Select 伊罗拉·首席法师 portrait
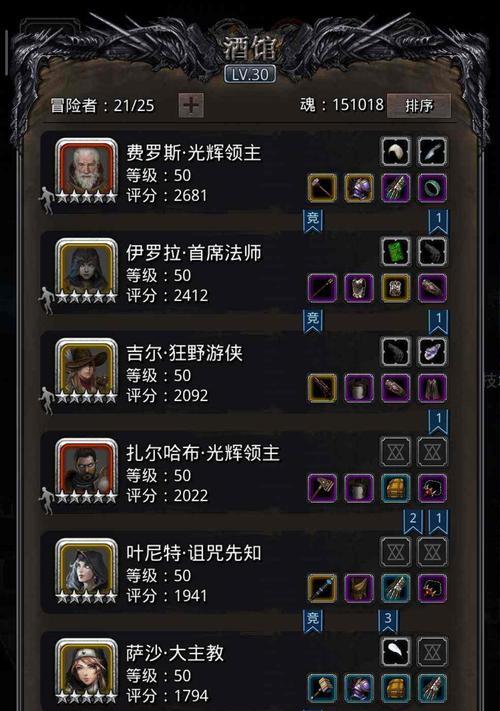This screenshot has width=500, height=711. click(86, 268)
